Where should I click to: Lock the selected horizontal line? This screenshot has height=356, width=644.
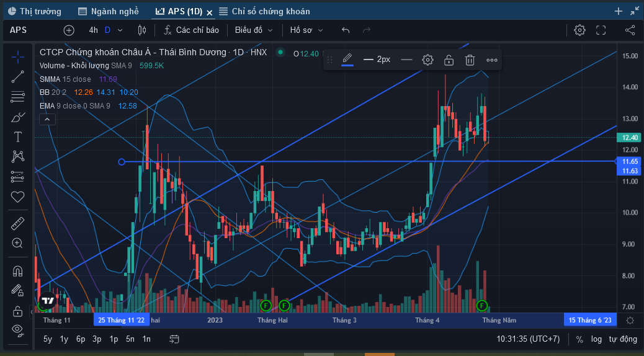pyautogui.click(x=449, y=60)
